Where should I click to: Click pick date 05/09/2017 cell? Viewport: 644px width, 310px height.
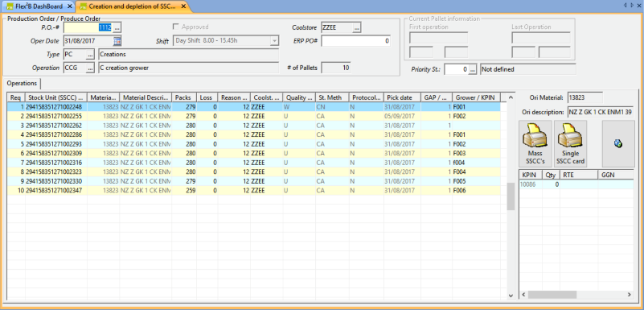click(x=402, y=117)
